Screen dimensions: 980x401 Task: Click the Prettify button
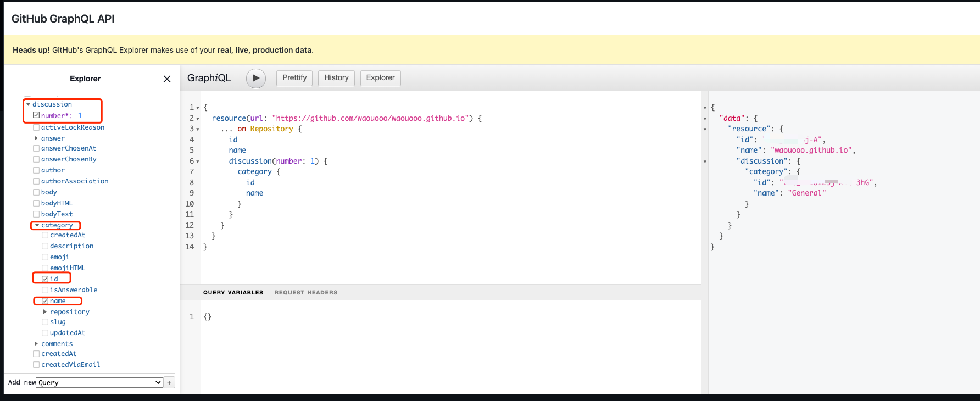point(294,78)
